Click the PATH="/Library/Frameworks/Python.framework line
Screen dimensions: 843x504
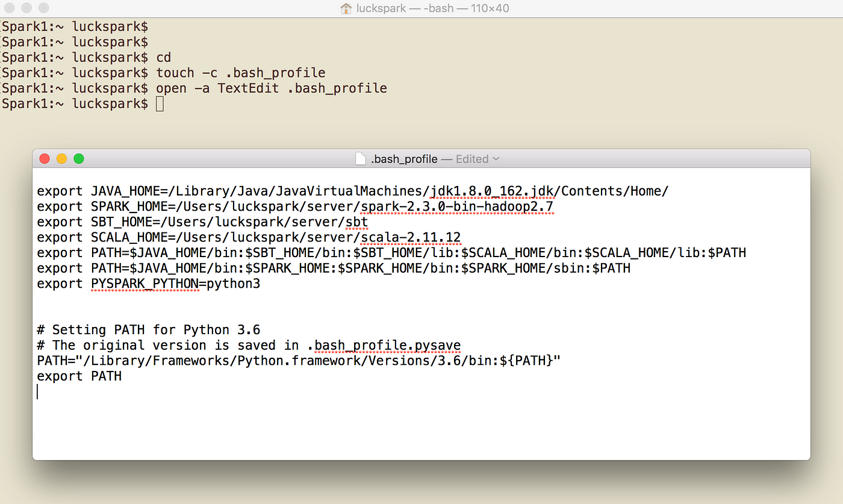click(299, 361)
